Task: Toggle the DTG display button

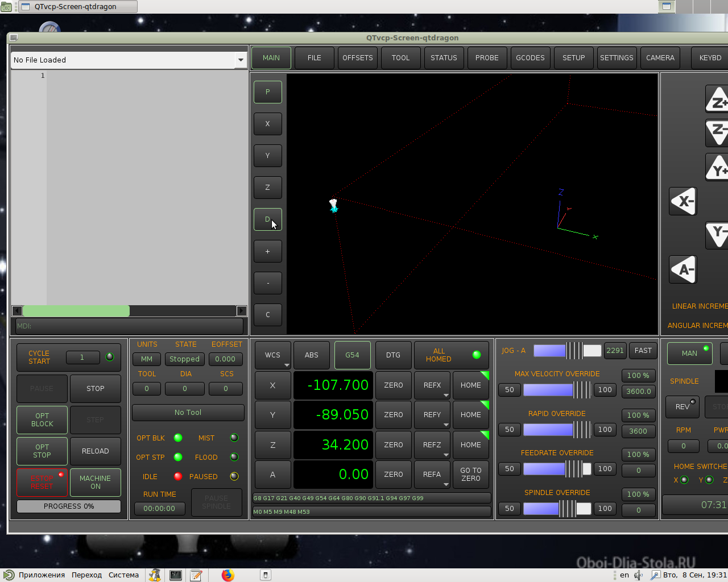Action: (393, 355)
